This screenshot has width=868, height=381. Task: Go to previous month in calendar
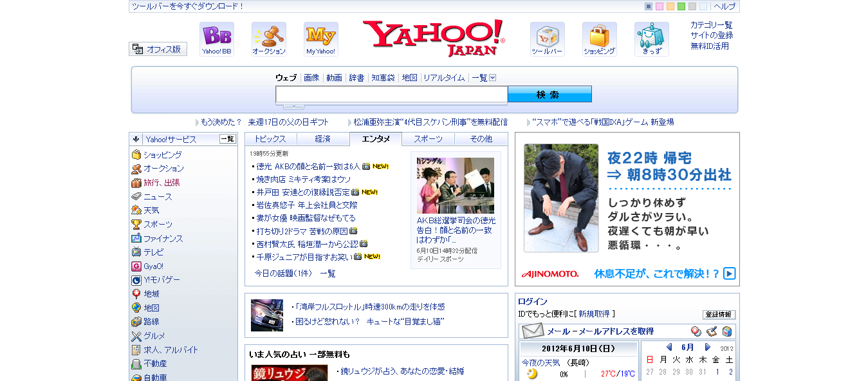669,347
